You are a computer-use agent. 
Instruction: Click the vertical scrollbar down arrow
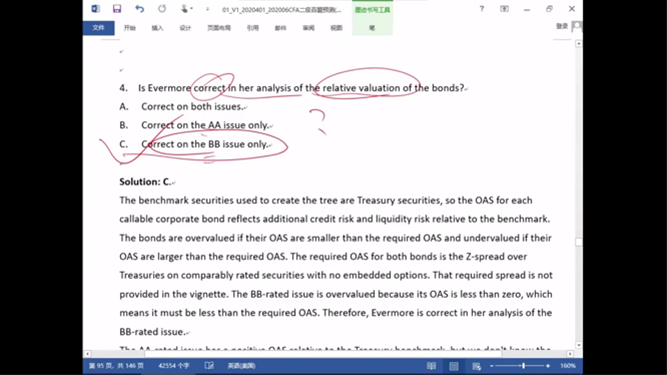point(579,345)
